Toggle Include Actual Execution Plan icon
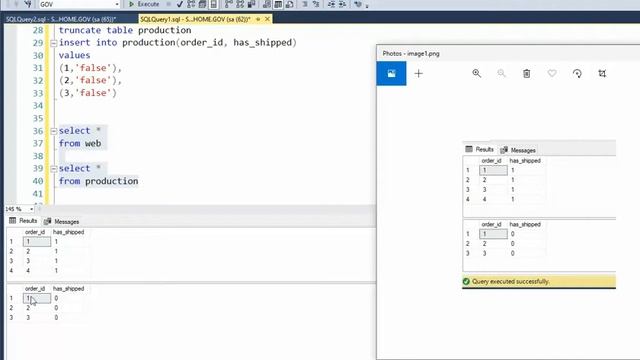 (229, 4)
